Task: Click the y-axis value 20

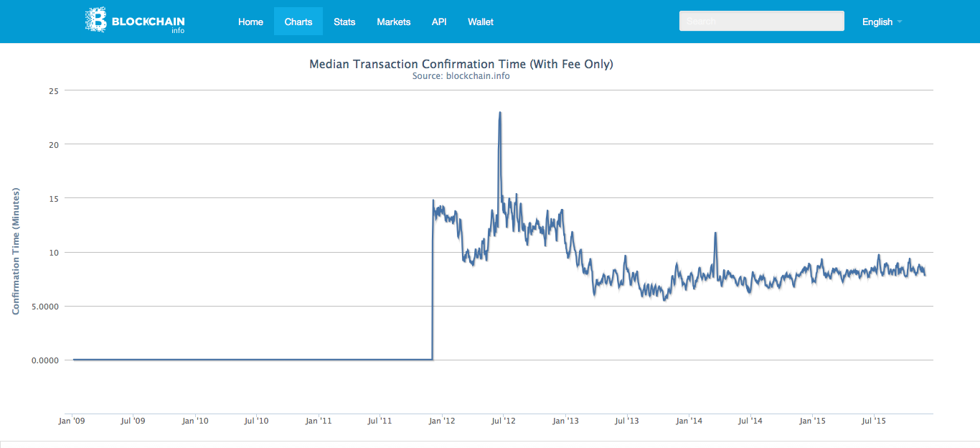Action: pos(53,144)
